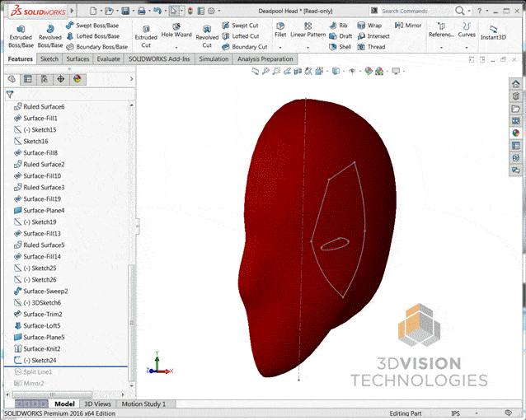Viewport: 526px width, 420px height.
Task: Click the Intersect tool
Action: pyautogui.click(x=373, y=36)
